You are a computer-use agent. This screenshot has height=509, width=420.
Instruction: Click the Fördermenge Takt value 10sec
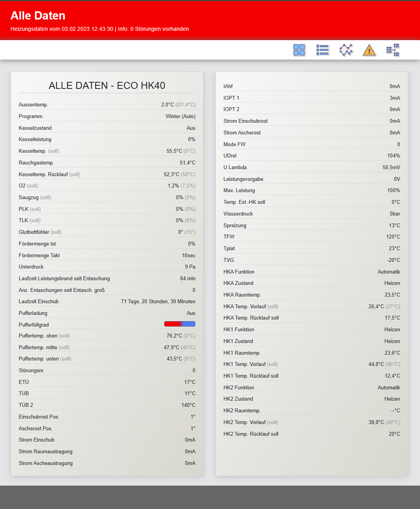pyautogui.click(x=189, y=255)
